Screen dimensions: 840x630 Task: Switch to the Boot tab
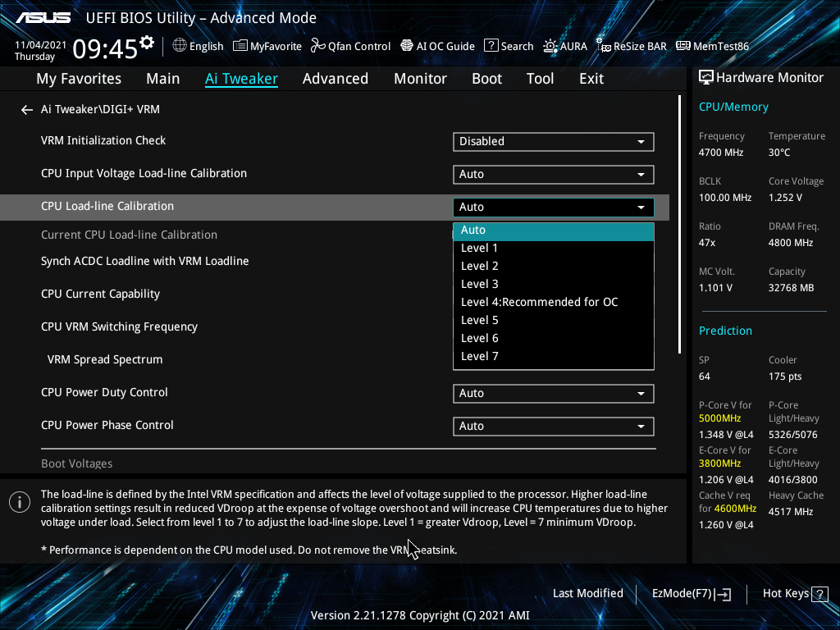coord(486,79)
